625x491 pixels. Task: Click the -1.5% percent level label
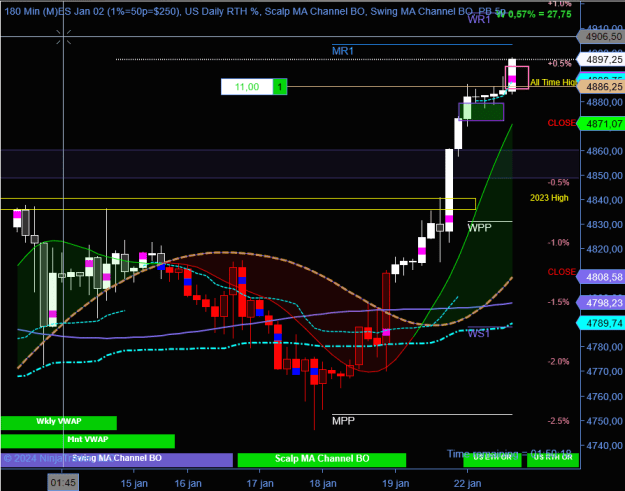point(558,302)
